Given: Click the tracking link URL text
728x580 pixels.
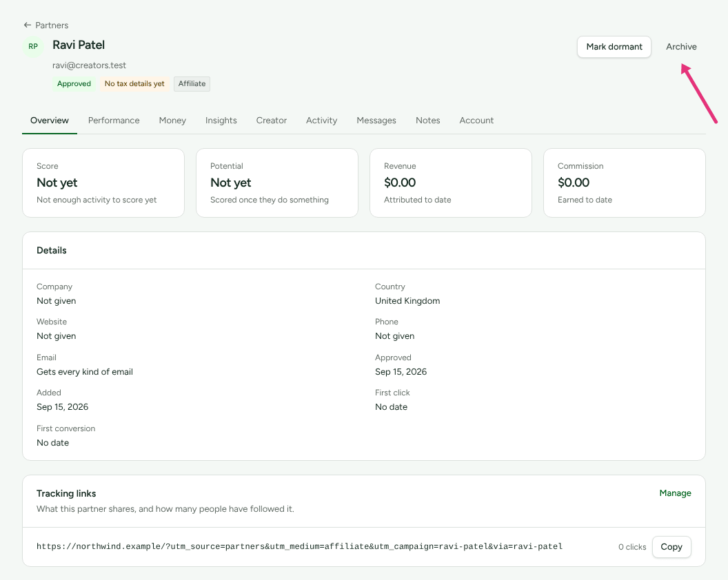Looking at the screenshot, I should (x=299, y=547).
